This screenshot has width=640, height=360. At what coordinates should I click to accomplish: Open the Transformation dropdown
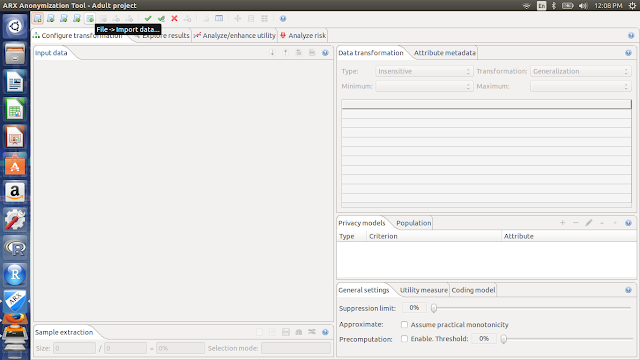tap(581, 71)
